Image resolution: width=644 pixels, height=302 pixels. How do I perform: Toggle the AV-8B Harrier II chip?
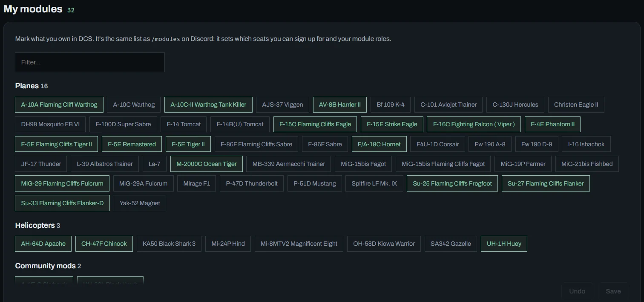click(x=340, y=105)
